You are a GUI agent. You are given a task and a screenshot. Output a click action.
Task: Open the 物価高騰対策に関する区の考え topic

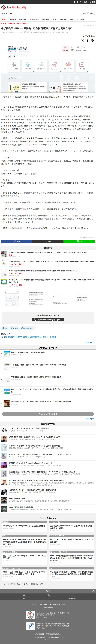[x=68, y=87]
